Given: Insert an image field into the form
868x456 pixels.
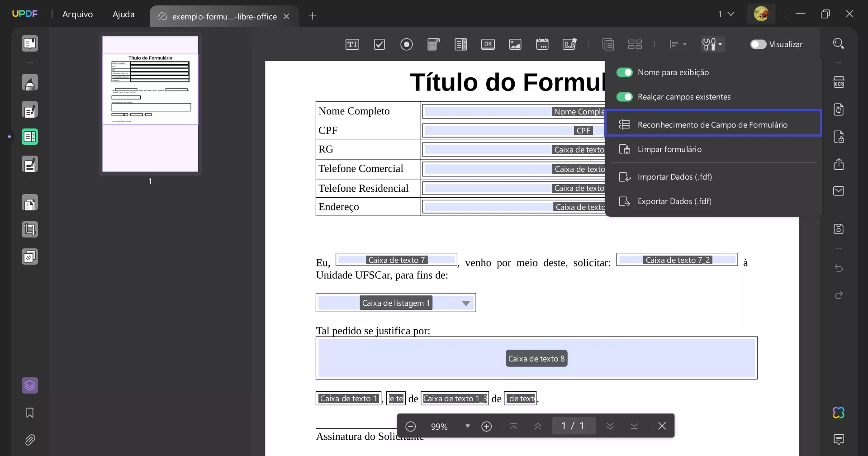Looking at the screenshot, I should click(515, 44).
